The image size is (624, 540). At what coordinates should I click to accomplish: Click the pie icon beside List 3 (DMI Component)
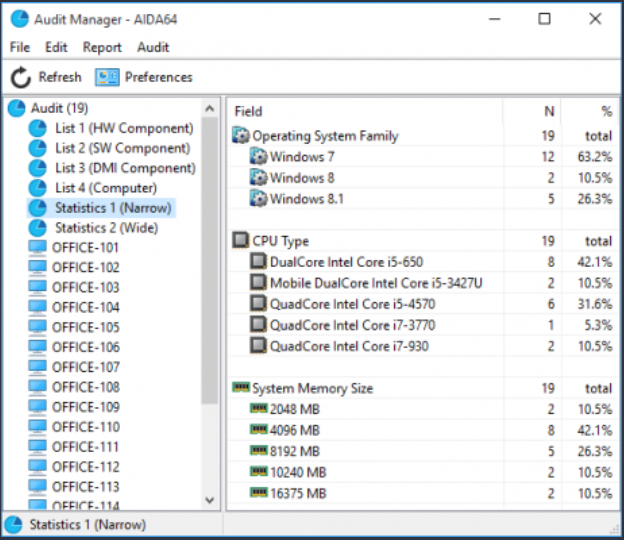pos(37,168)
